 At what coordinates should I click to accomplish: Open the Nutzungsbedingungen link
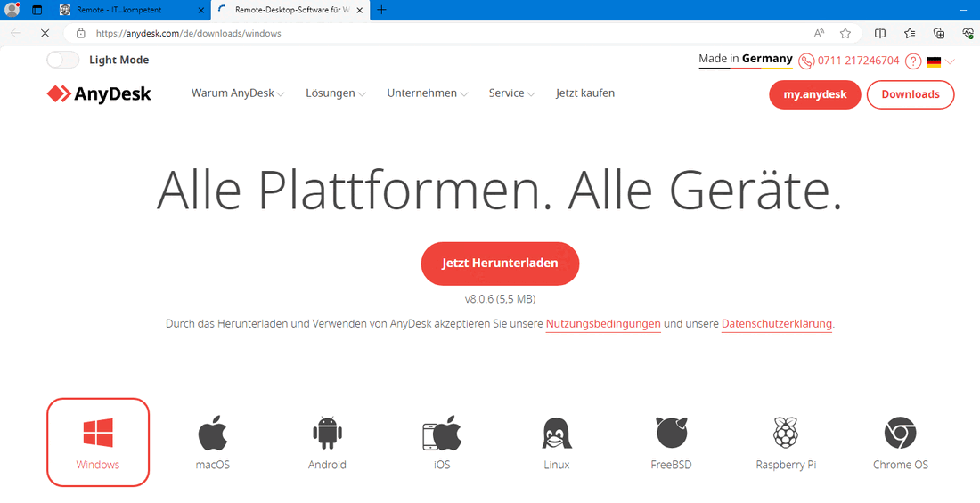[x=603, y=324]
